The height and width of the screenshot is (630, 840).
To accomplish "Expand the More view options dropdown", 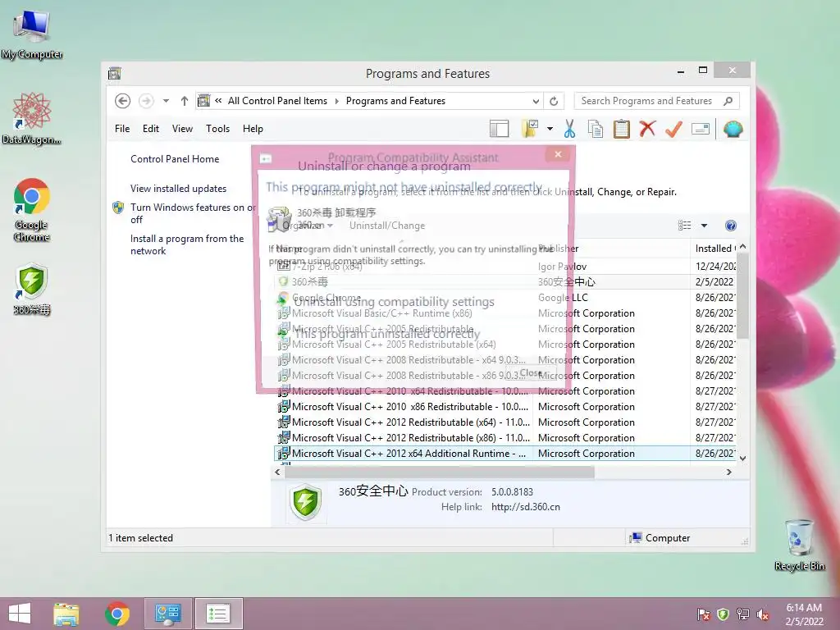I will 704,226.
